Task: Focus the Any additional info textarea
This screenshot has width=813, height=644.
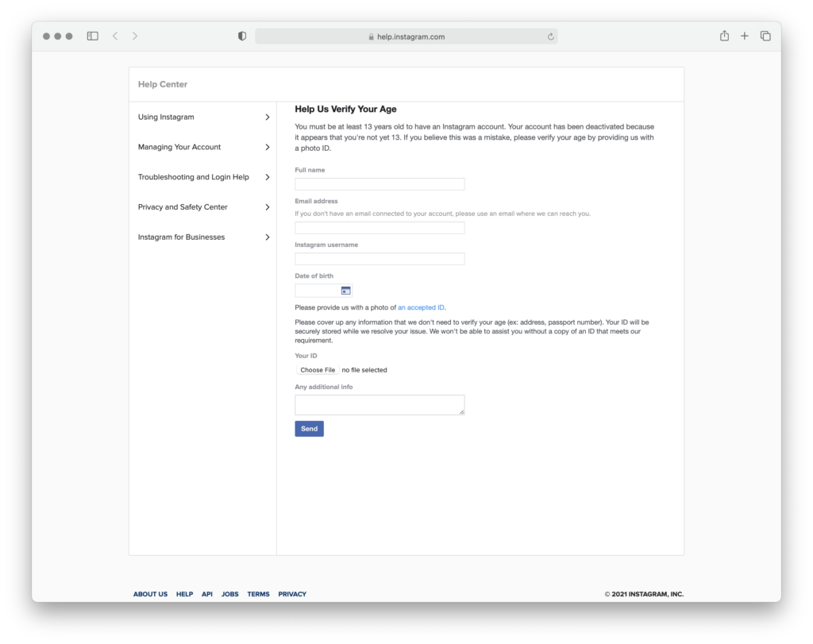Action: click(x=380, y=405)
